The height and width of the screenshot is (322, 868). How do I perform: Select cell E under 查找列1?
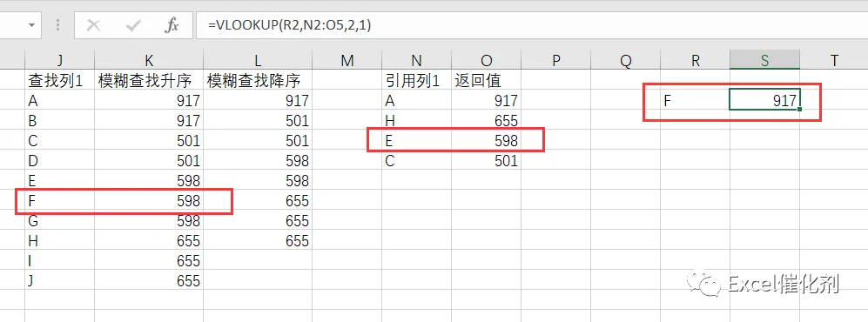click(60, 180)
